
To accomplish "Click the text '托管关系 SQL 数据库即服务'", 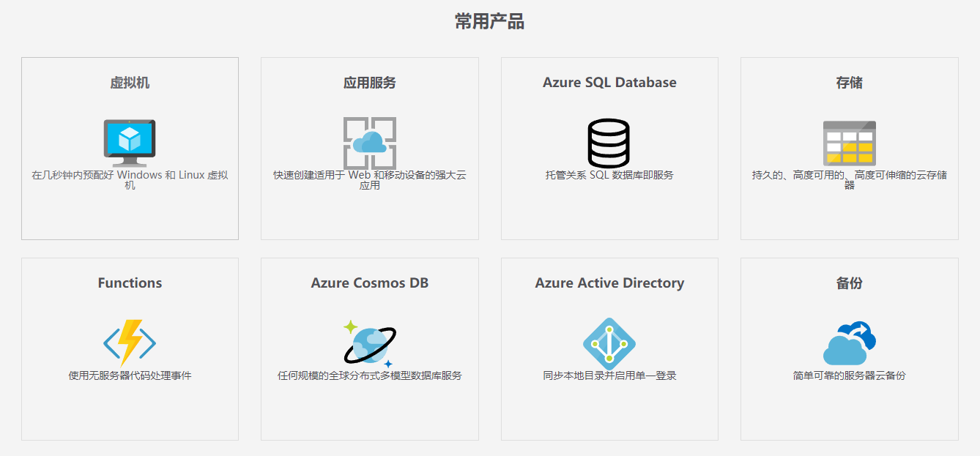I will [x=609, y=175].
